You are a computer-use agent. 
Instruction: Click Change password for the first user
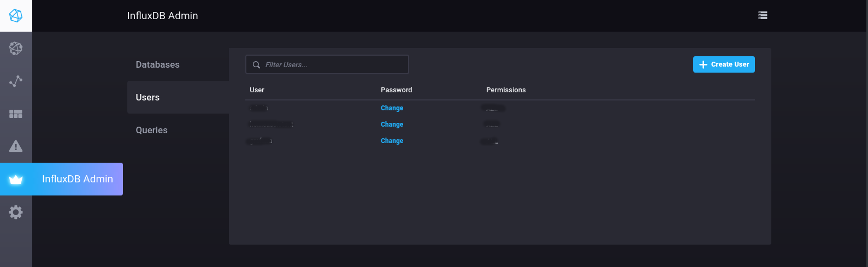[x=392, y=108]
